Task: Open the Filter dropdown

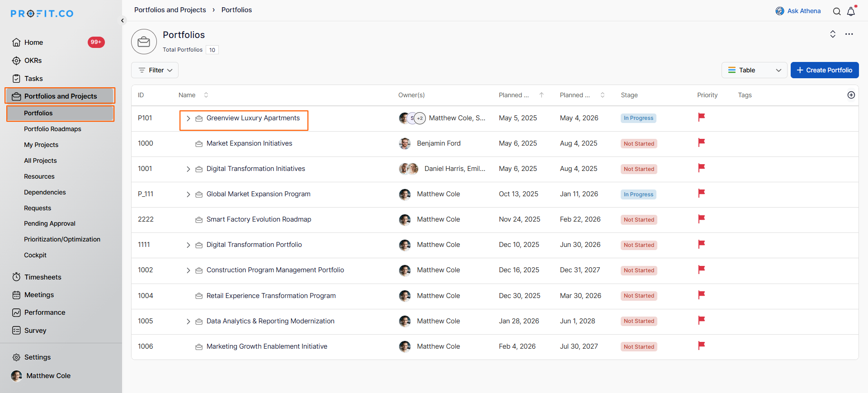Action: coord(155,70)
